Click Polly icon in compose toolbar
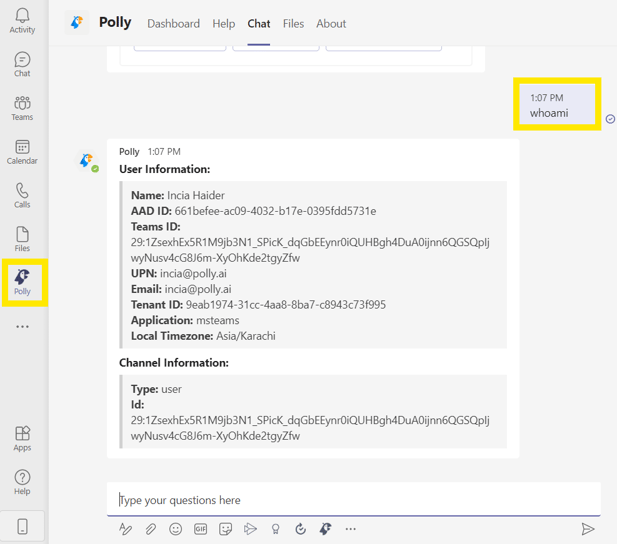The height and width of the screenshot is (544, 617). 325,529
